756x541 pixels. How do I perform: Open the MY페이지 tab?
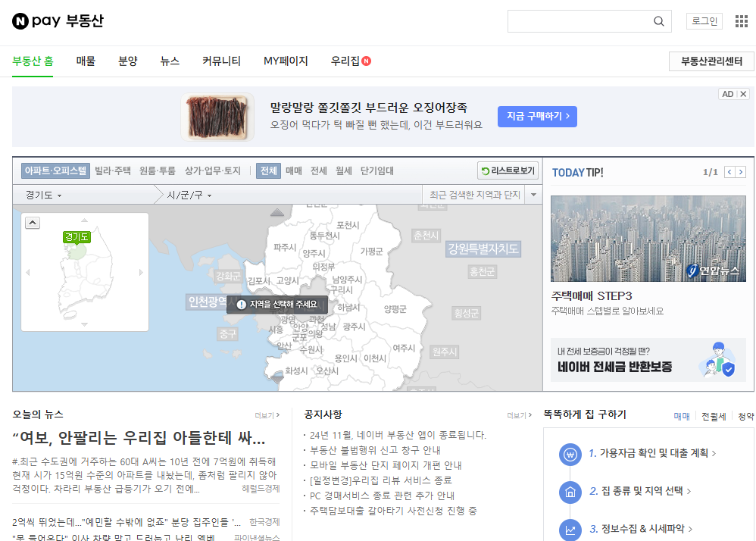click(x=286, y=61)
